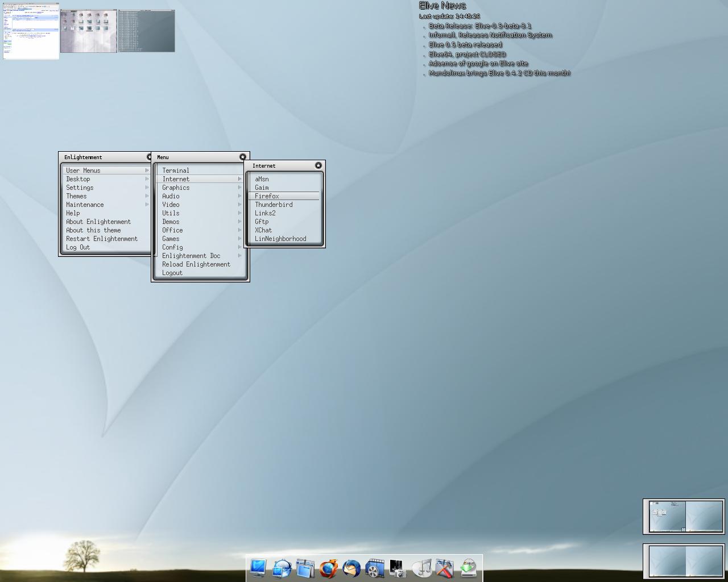728x582 pixels.
Task: Open the photo camera dock icon
Action: 399,568
